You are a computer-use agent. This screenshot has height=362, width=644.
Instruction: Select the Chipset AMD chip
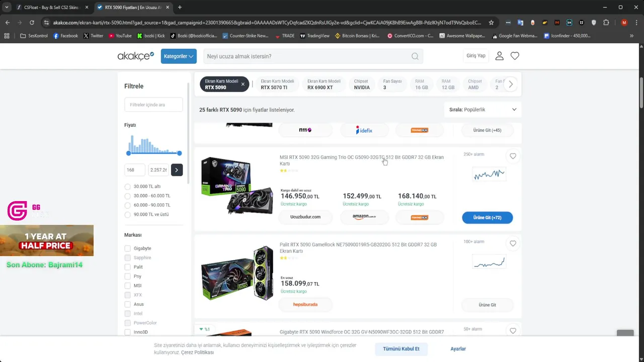pos(474,84)
